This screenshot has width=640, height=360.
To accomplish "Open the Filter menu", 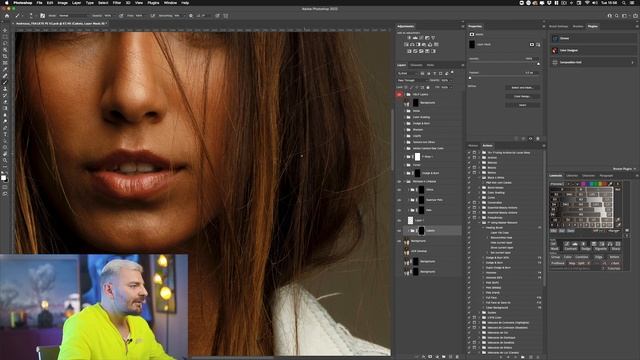I will 117,3.
